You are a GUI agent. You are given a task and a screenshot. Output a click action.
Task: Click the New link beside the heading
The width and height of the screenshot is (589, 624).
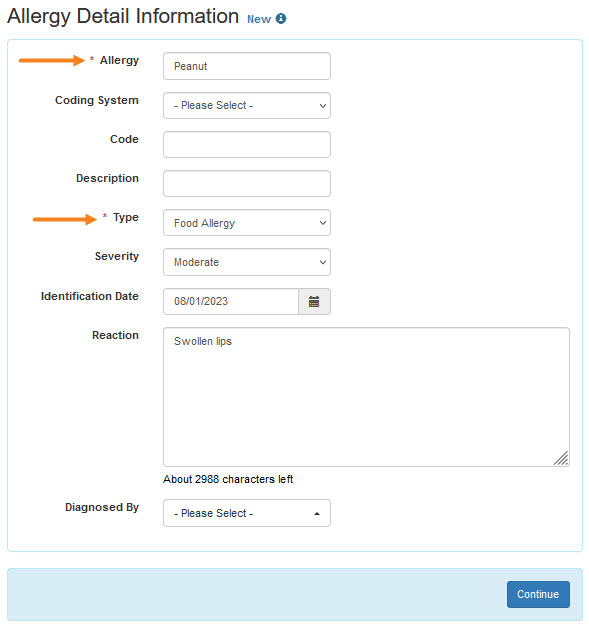[x=259, y=19]
